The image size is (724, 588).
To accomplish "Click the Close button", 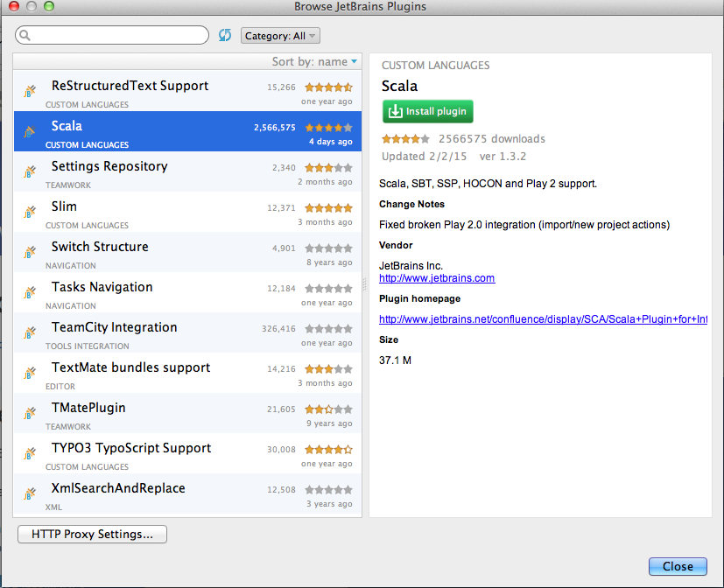I will point(678,566).
